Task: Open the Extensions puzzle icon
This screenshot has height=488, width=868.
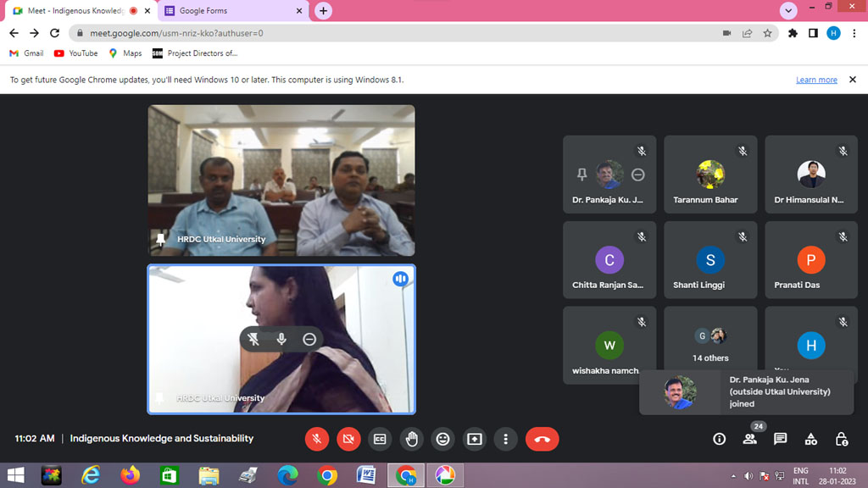Action: (x=793, y=33)
